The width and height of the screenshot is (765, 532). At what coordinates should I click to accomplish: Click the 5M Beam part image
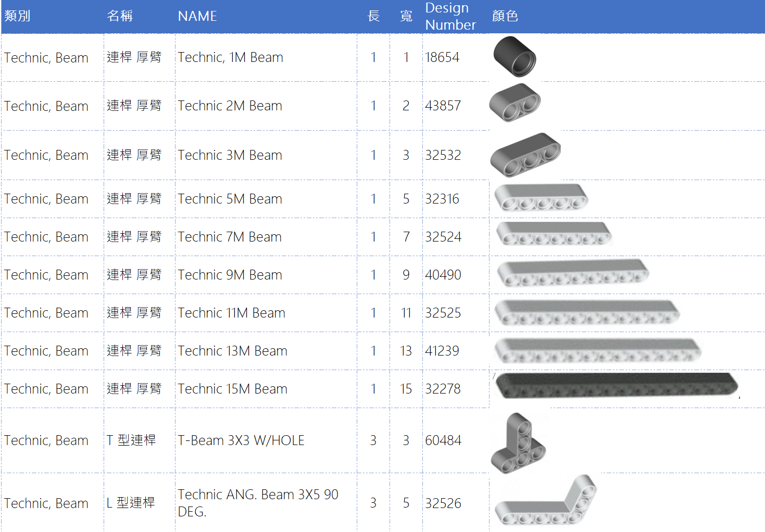(541, 197)
